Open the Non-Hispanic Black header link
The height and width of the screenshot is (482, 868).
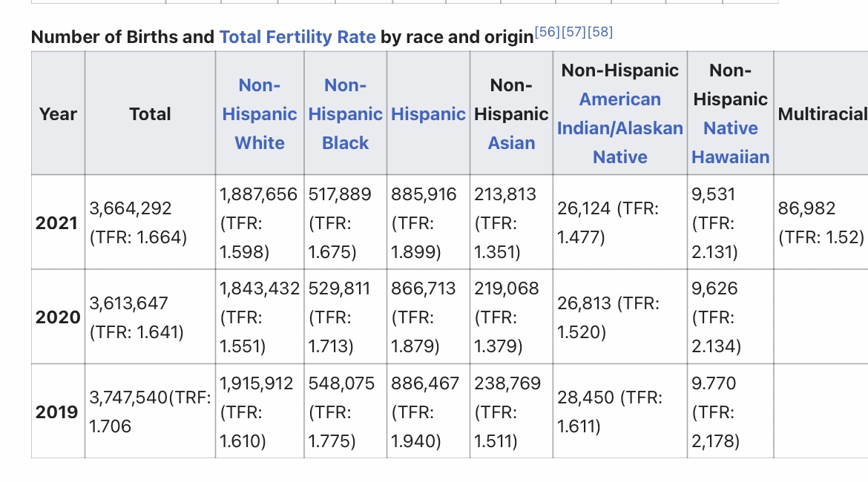pos(346,113)
